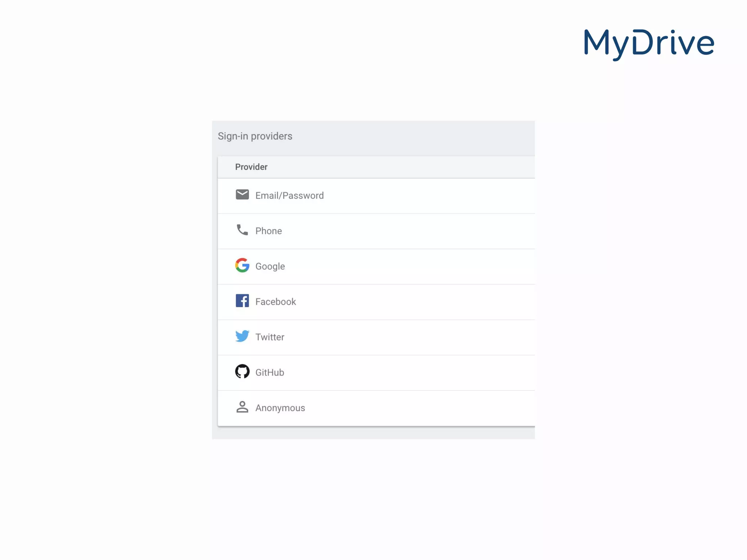The height and width of the screenshot is (560, 747).
Task: Select the Phone provider label
Action: click(268, 231)
